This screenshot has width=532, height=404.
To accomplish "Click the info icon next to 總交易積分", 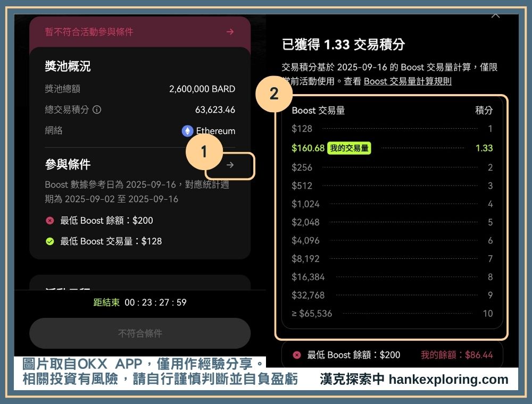I will 97,110.
